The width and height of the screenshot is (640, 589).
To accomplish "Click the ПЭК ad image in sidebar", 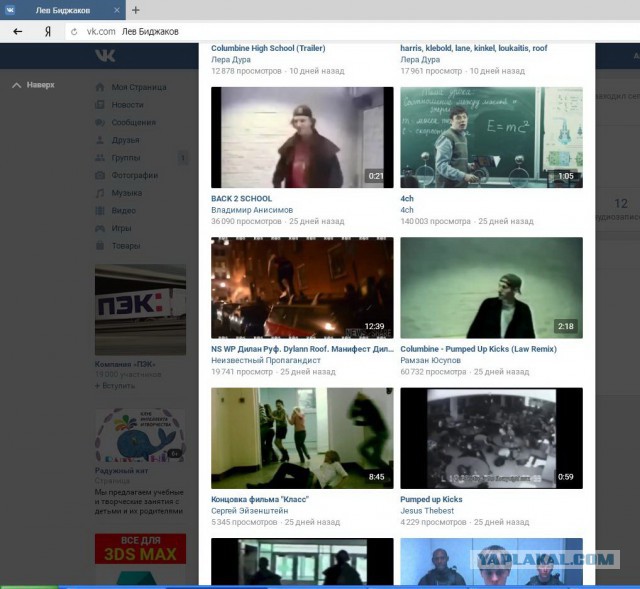I will [x=140, y=310].
